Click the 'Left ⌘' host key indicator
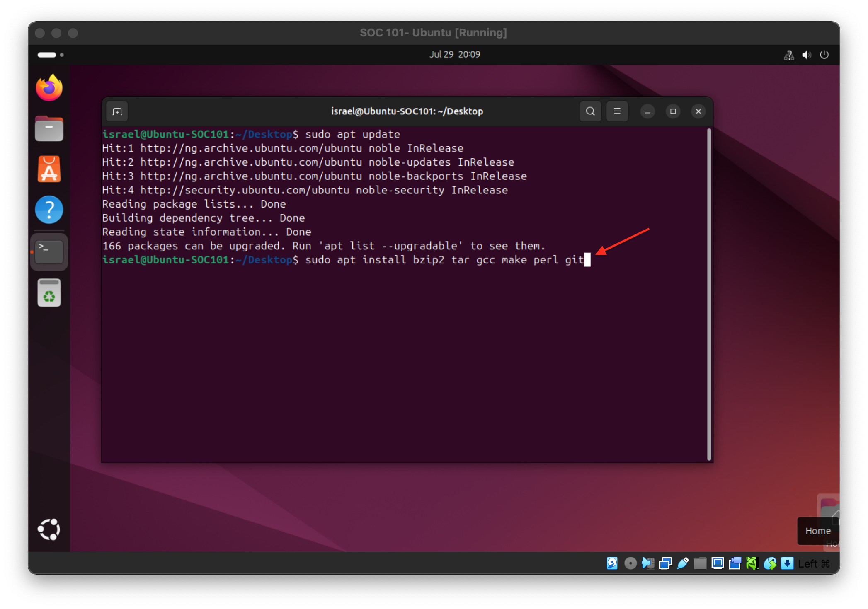The image size is (868, 609). click(x=814, y=564)
